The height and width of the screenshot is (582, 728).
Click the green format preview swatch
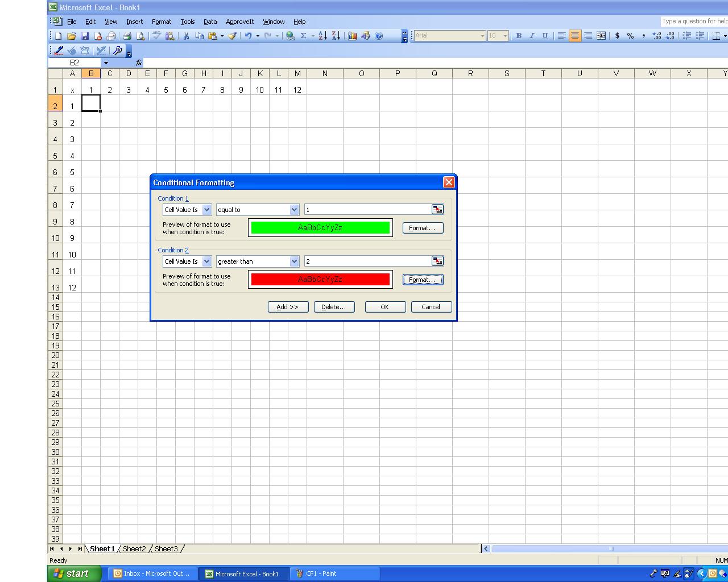tap(320, 228)
